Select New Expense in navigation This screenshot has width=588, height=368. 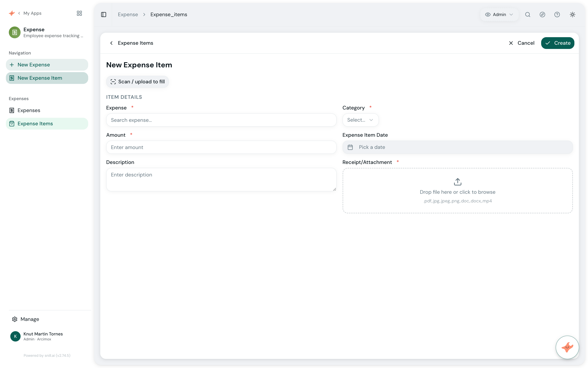47,65
